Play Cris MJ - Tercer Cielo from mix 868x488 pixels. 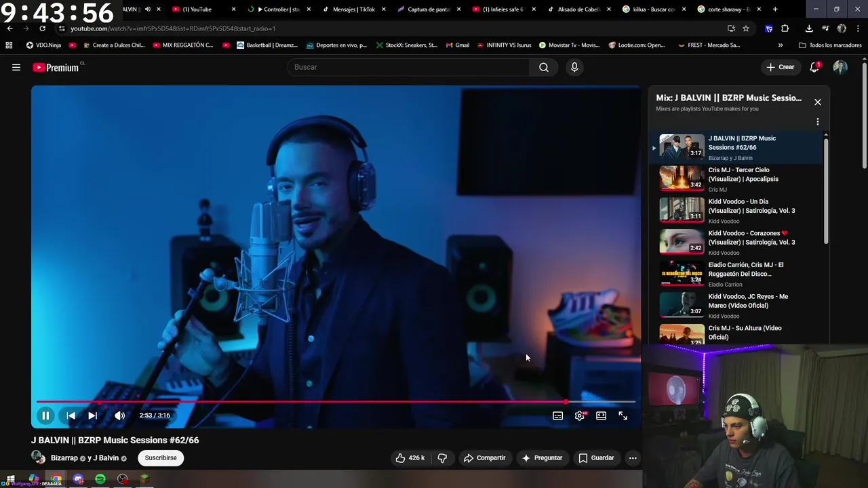741,179
